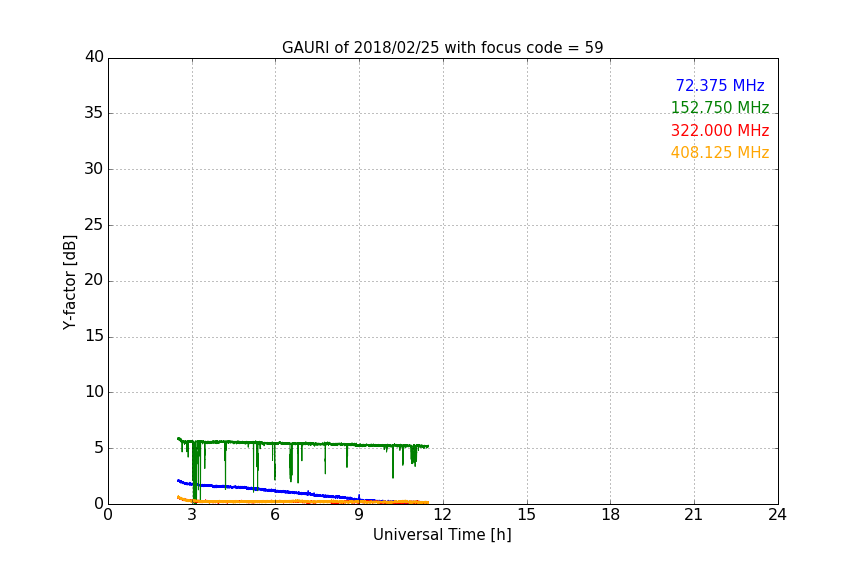Click the y-axis tick label '35'
The width and height of the screenshot is (864, 576).
(94, 113)
